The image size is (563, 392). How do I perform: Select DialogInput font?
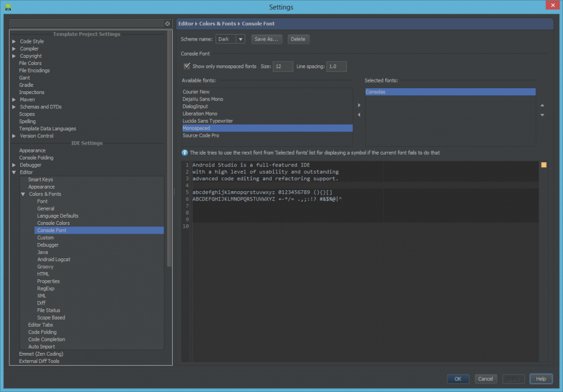coord(268,107)
